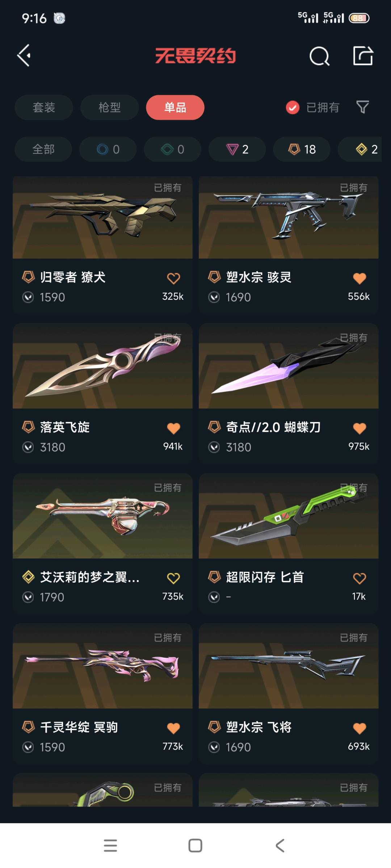Screen dimensions: 391x868
Task: Switch to the 枪型 tab
Action: (109, 107)
